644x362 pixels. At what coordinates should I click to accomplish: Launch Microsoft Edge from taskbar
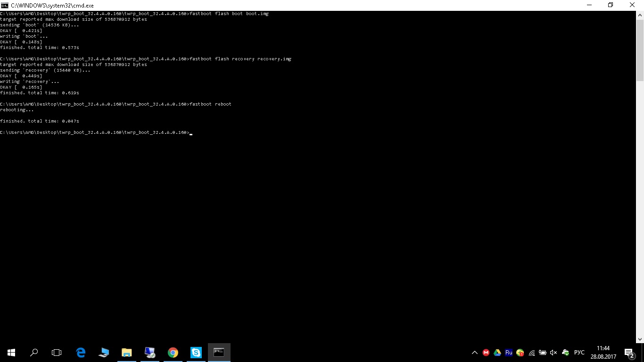pyautogui.click(x=81, y=353)
